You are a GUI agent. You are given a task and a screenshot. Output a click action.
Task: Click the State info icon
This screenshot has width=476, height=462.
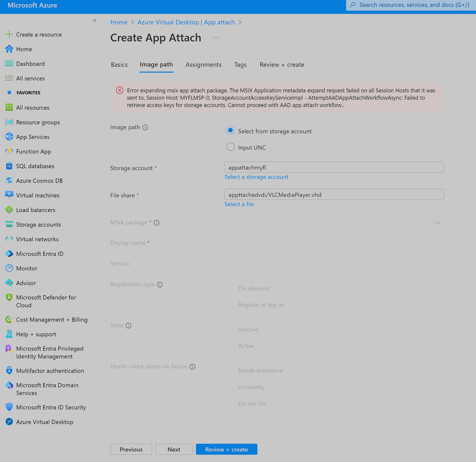pos(128,326)
